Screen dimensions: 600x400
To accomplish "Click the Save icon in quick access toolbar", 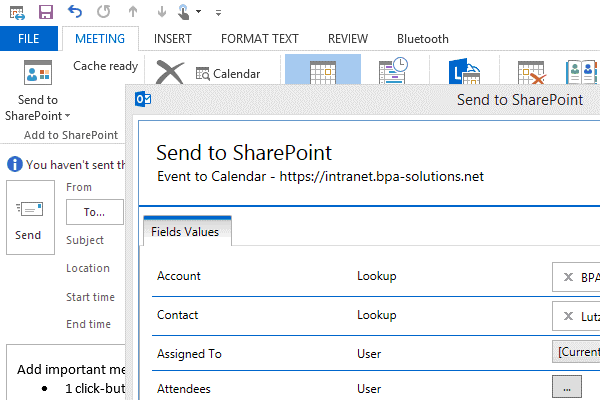I will pos(46,12).
